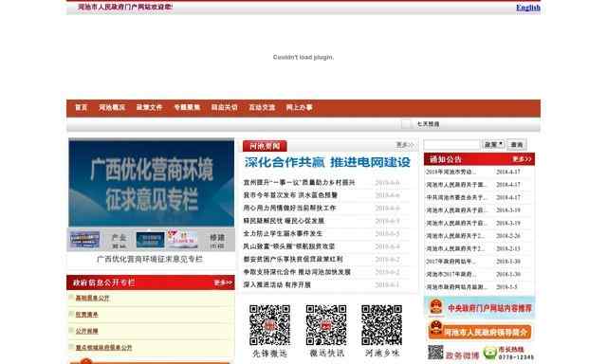Click the search submit button
This screenshot has width=607, height=364.
517,145
